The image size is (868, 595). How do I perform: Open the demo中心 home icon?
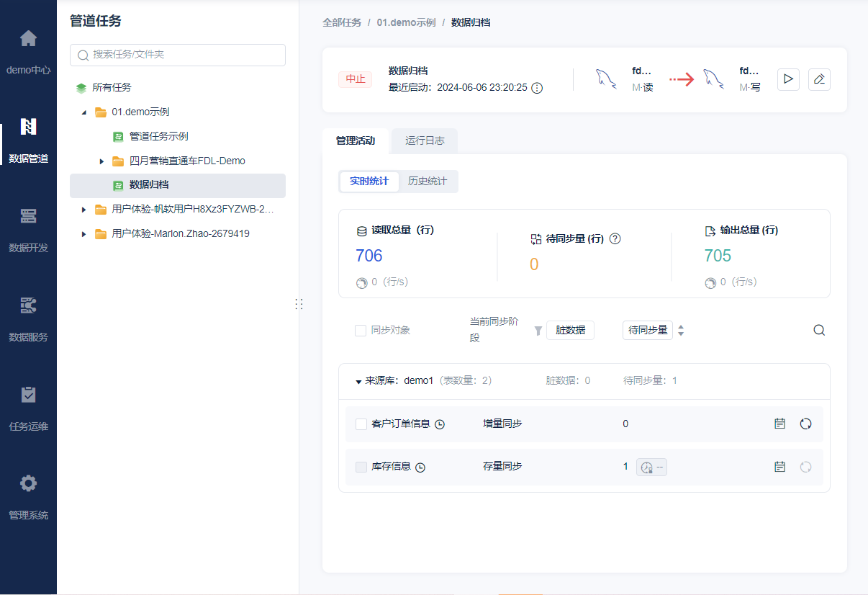click(x=28, y=38)
